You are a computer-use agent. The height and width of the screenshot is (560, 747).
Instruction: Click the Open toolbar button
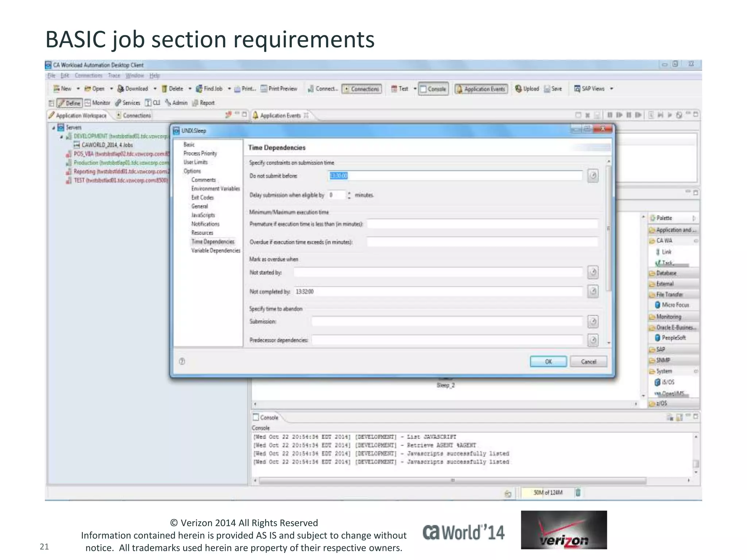[94, 89]
